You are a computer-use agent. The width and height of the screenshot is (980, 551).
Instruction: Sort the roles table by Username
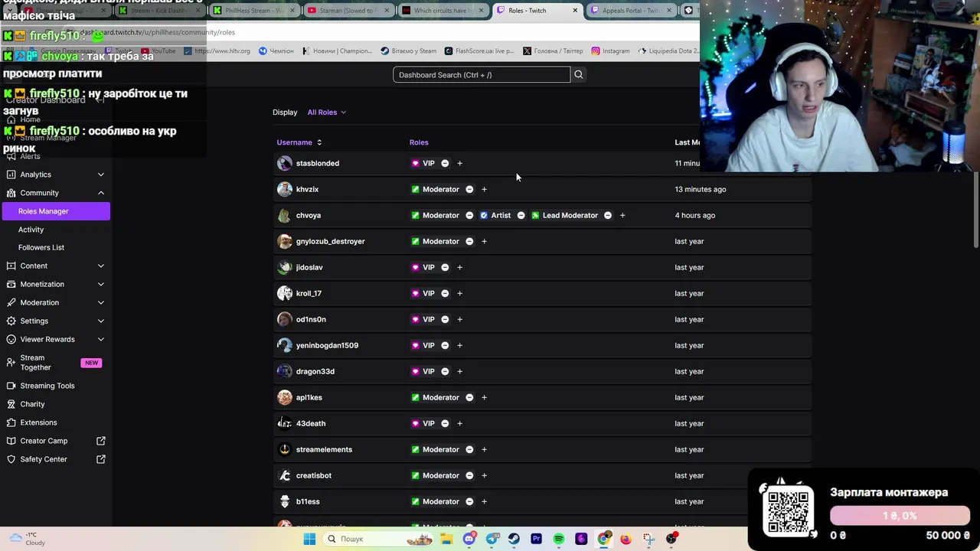coord(299,142)
